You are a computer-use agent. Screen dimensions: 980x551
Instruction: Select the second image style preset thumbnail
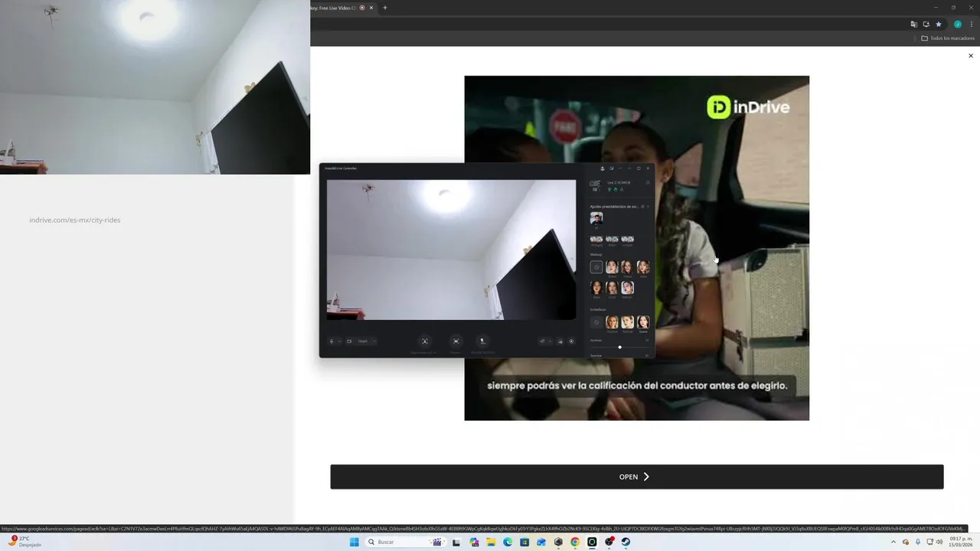tap(612, 240)
